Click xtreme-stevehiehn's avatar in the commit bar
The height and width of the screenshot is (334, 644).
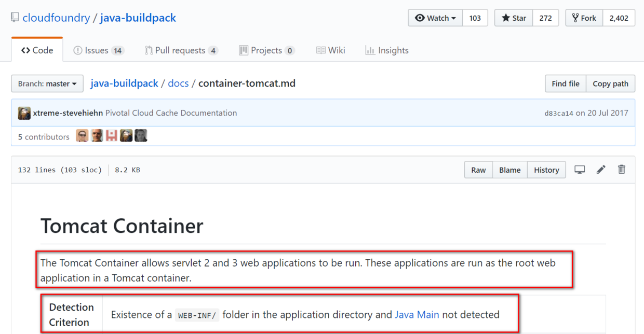coord(24,113)
